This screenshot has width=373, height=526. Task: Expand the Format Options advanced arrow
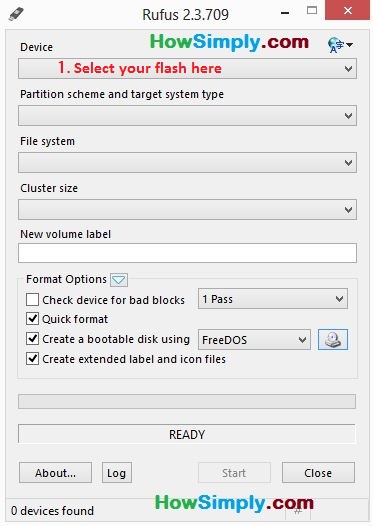pyautogui.click(x=119, y=280)
